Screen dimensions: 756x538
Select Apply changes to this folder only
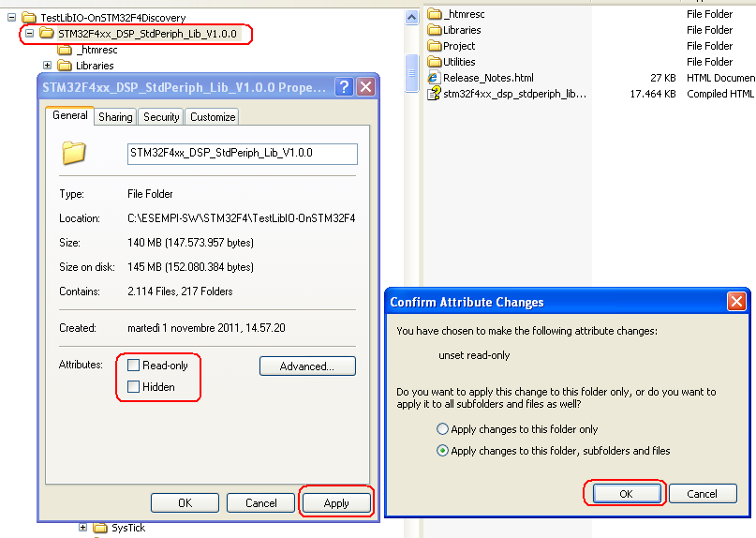(x=442, y=429)
